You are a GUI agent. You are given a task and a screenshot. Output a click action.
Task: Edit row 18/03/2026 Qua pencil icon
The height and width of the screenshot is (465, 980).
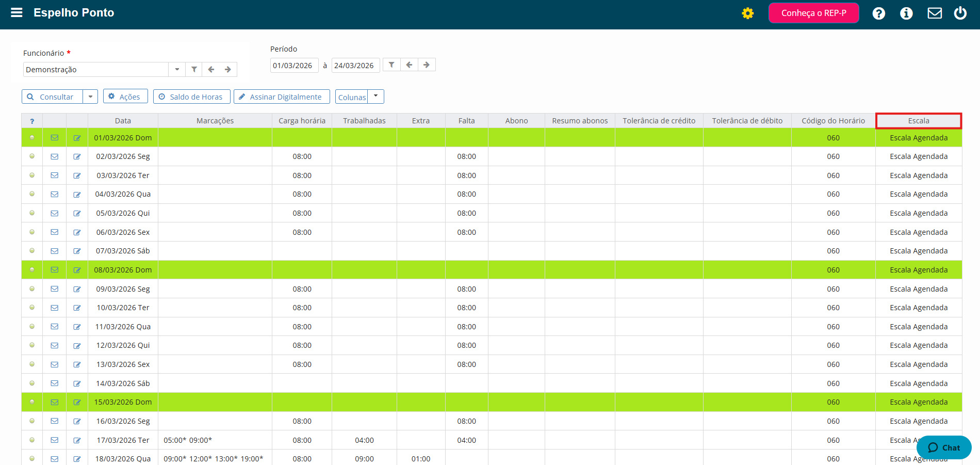point(77,459)
